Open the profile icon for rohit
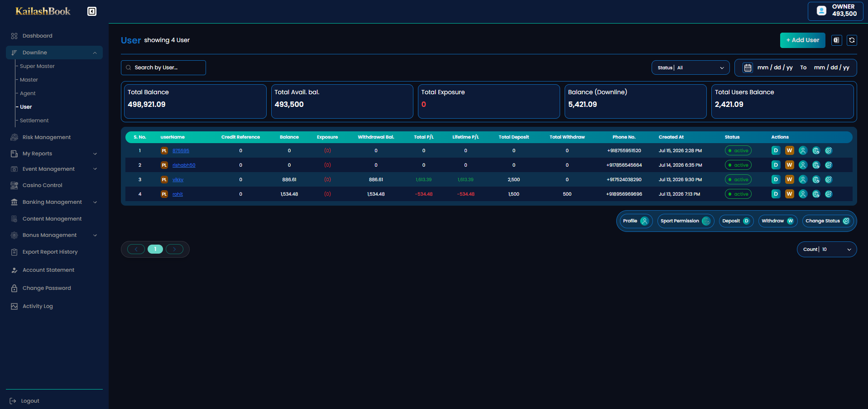Image resolution: width=868 pixels, height=409 pixels. [x=803, y=194]
